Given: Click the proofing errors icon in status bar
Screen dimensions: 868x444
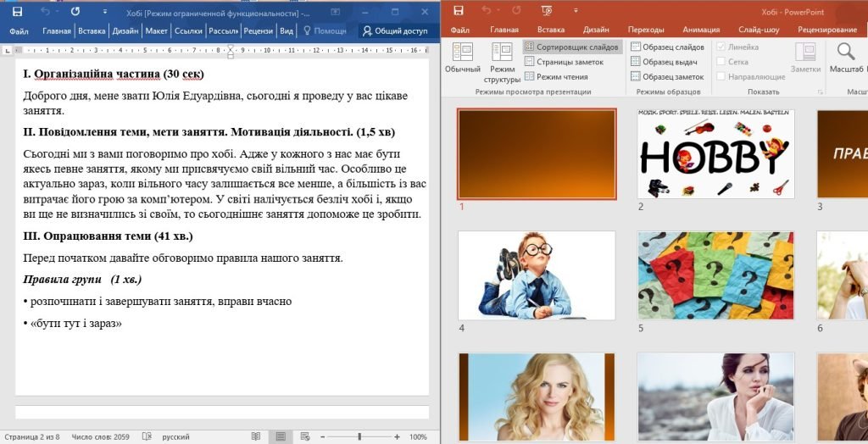Looking at the screenshot, I should (147, 437).
